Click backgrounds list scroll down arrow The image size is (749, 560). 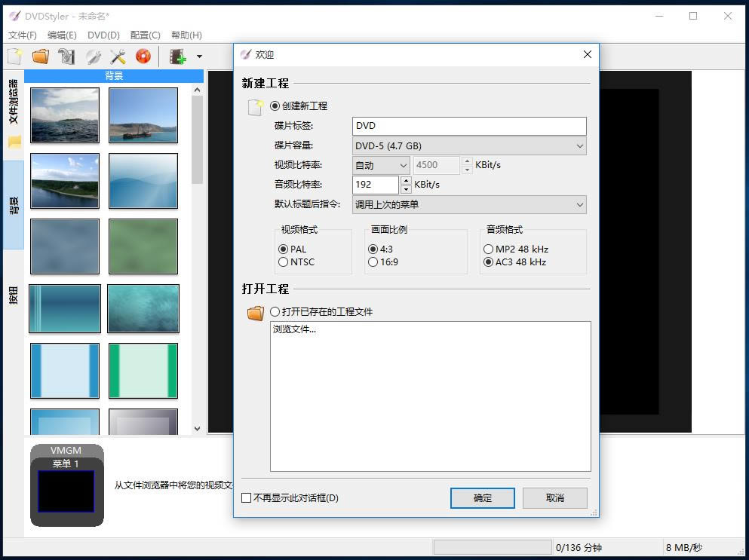198,429
